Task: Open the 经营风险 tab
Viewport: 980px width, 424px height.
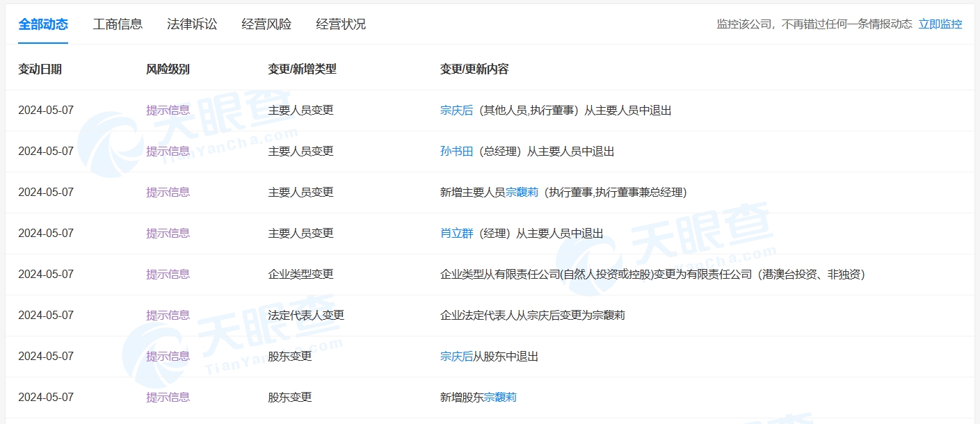Action: pyautogui.click(x=266, y=24)
